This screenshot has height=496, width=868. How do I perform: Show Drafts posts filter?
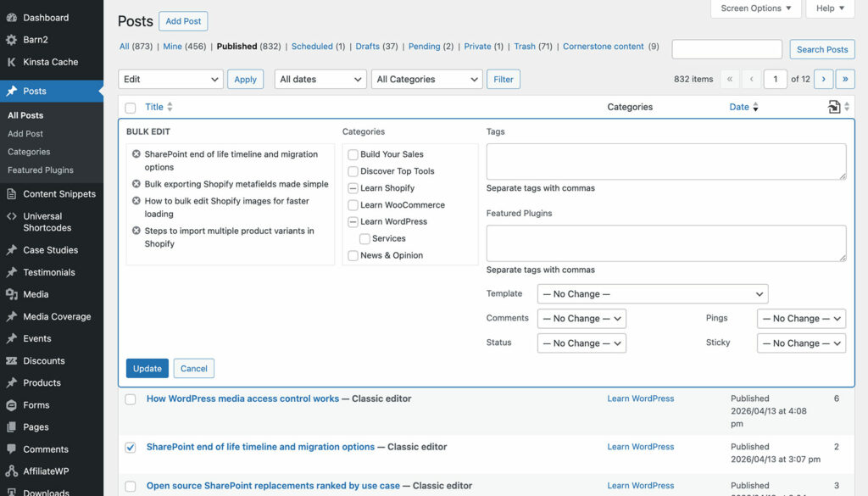[368, 47]
